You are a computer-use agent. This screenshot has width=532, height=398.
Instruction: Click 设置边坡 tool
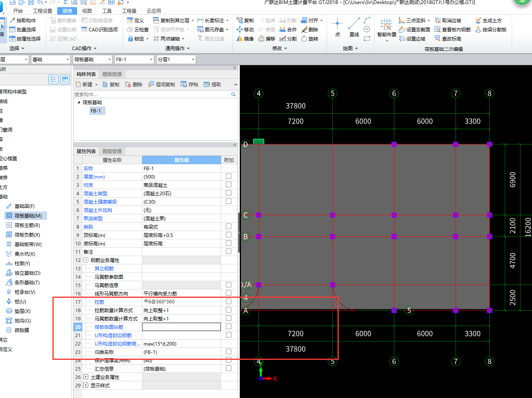tap(412, 39)
